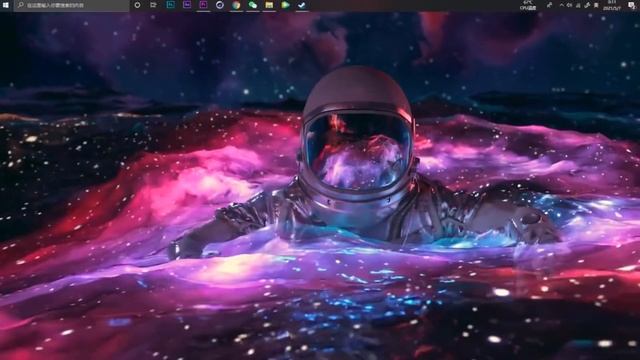Image resolution: width=640 pixels, height=360 pixels.
Task: Launch Photoshop from the taskbar
Action: click(171, 5)
